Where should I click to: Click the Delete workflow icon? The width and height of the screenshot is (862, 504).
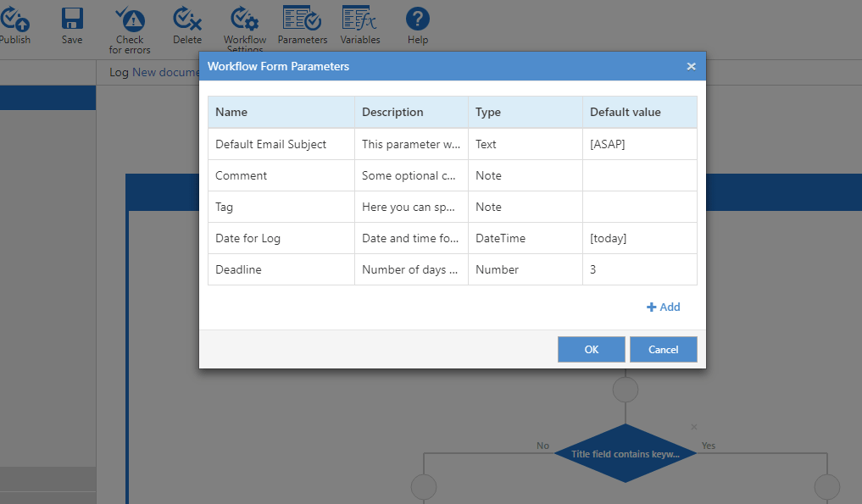tap(187, 19)
